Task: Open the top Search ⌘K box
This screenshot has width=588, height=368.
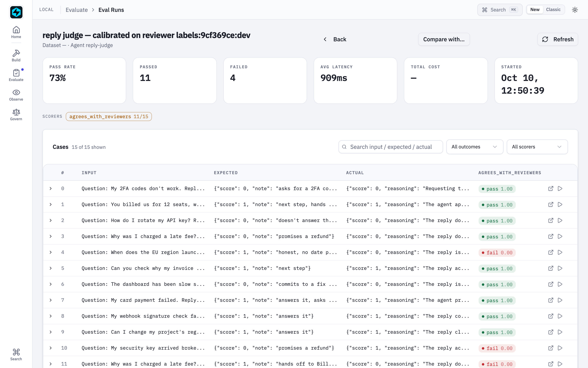Action: click(x=500, y=10)
